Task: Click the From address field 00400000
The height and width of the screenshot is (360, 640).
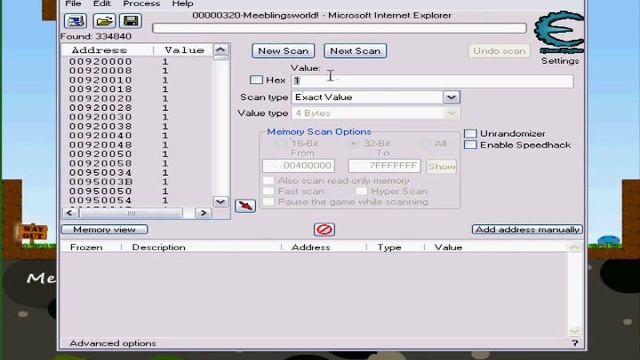Action: pos(299,166)
